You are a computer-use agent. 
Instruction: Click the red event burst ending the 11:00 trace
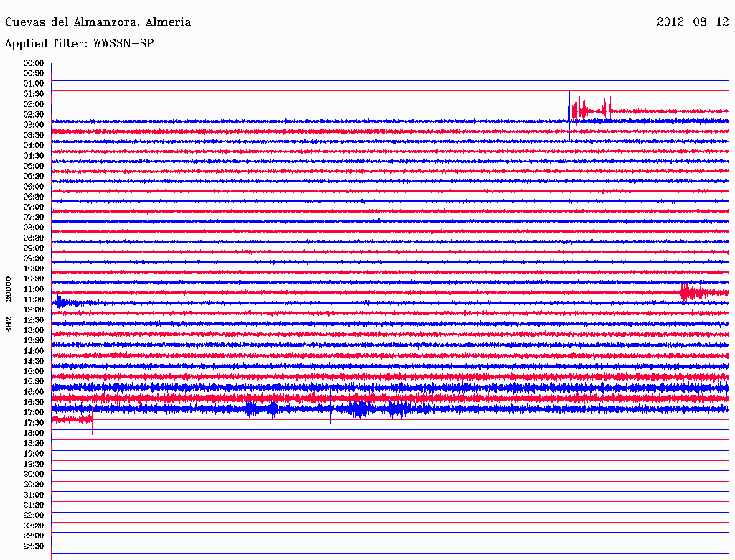pyautogui.click(x=705, y=293)
